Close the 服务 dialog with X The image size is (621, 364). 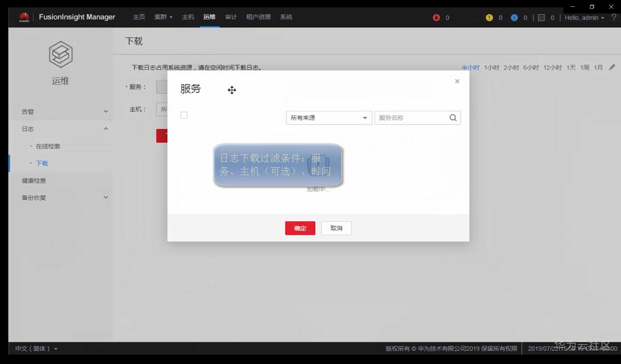pos(457,81)
